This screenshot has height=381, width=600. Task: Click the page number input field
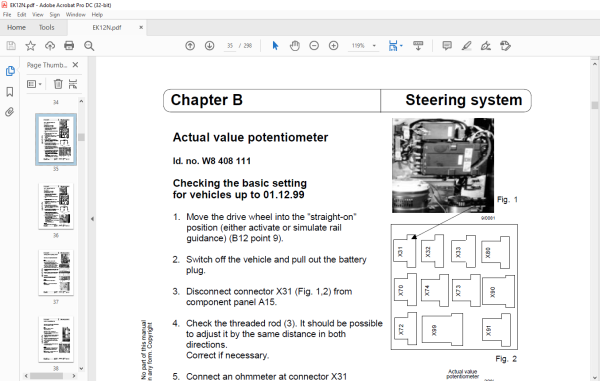pyautogui.click(x=230, y=46)
